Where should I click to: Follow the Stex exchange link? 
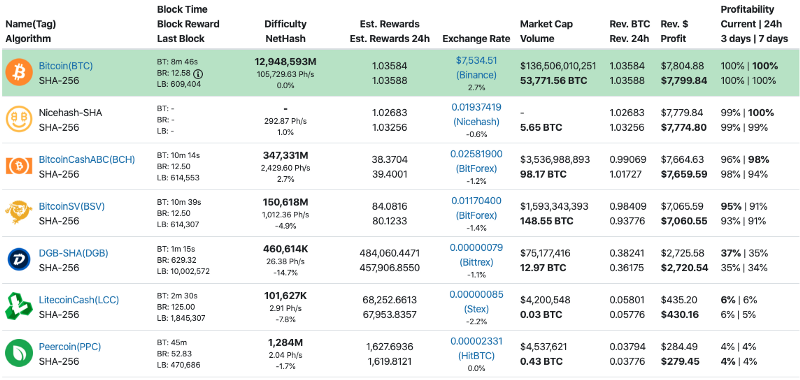tap(476, 302)
